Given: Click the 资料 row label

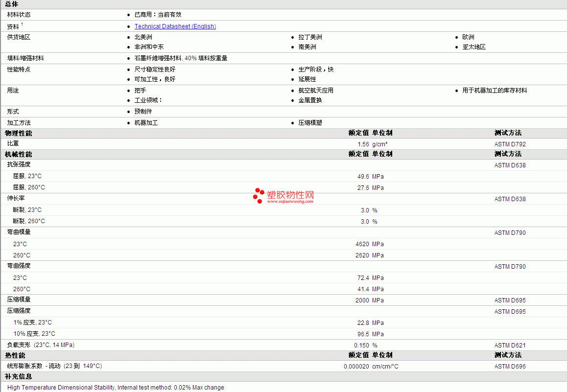Looking at the screenshot, I should [13, 27].
